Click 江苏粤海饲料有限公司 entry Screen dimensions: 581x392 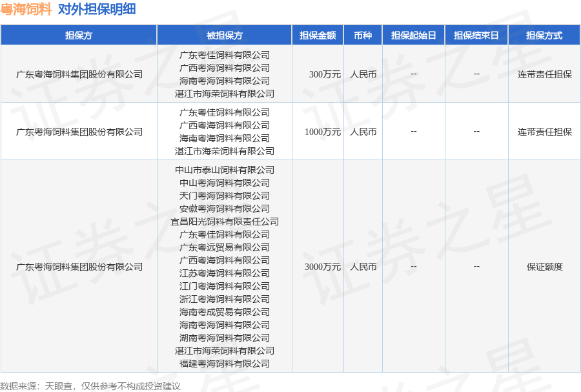(225, 273)
